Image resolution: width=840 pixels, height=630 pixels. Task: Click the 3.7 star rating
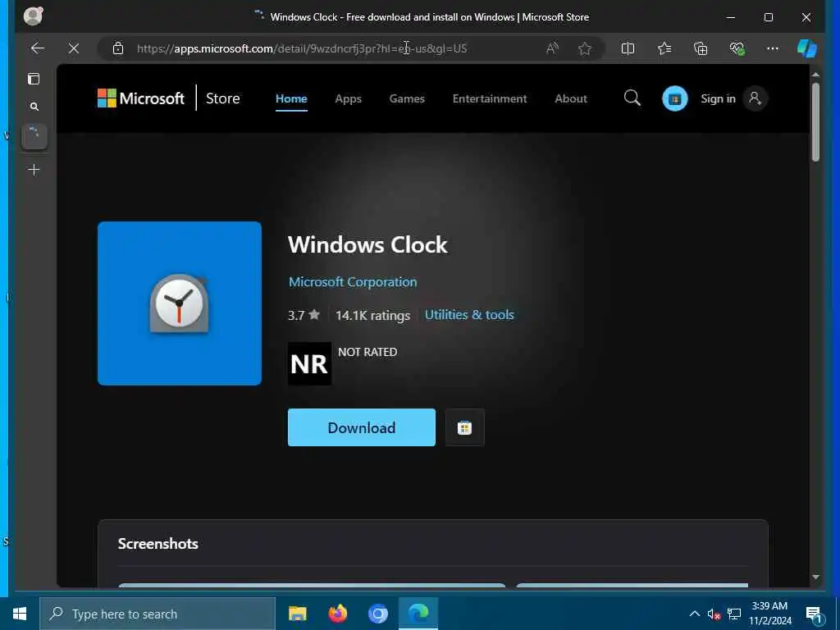304,315
